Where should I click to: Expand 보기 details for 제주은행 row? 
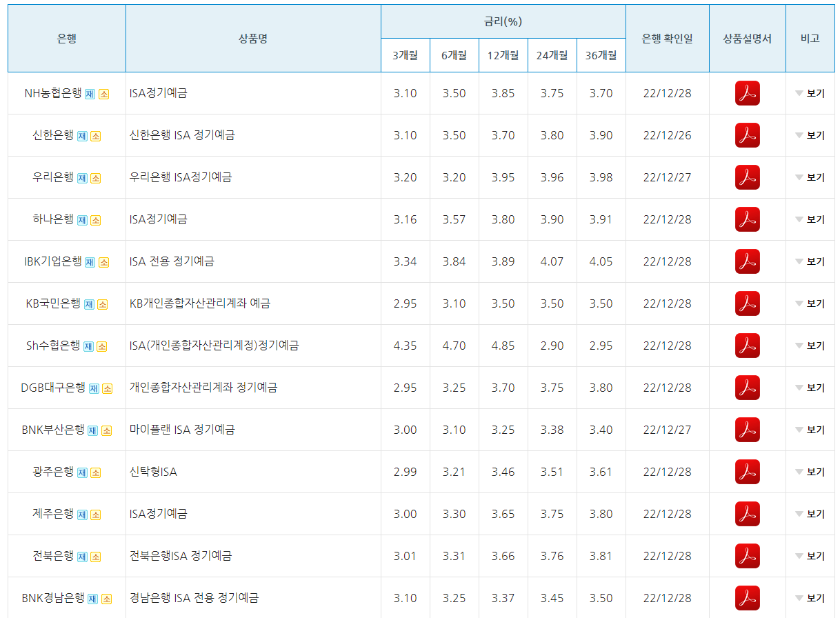810,514
